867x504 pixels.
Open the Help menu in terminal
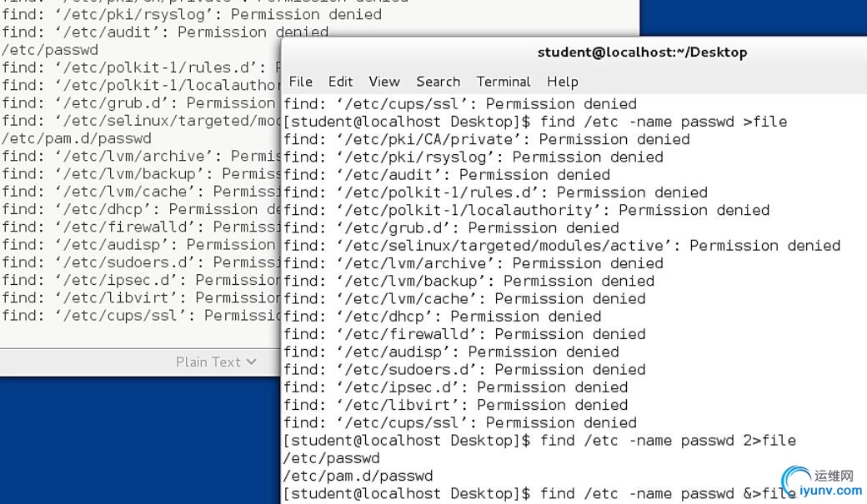pyautogui.click(x=563, y=82)
